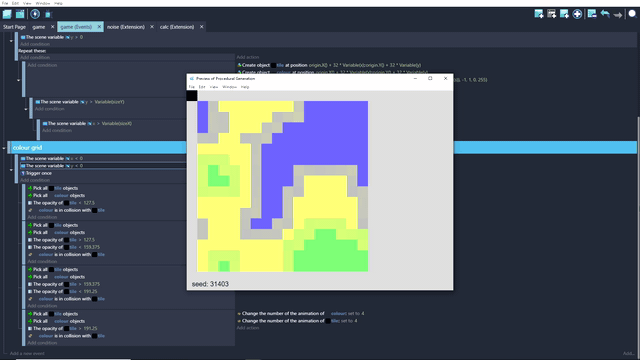Viewport: 640px width, 360px height.
Task: Launch the game preview icon
Action: point(35,14)
